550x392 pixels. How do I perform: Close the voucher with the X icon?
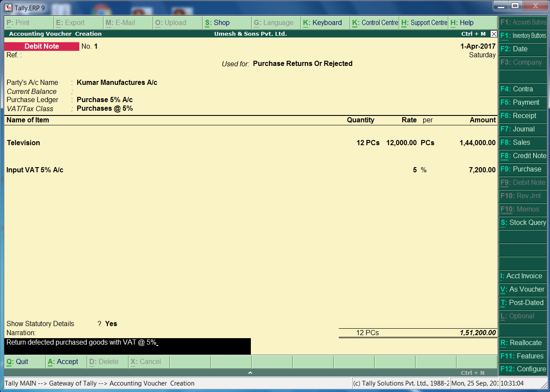494,34
